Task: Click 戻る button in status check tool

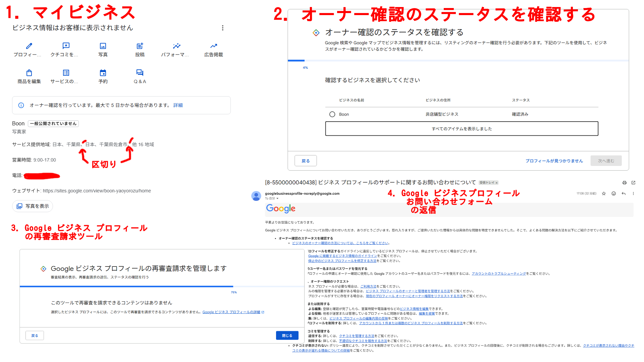Action: click(x=306, y=161)
